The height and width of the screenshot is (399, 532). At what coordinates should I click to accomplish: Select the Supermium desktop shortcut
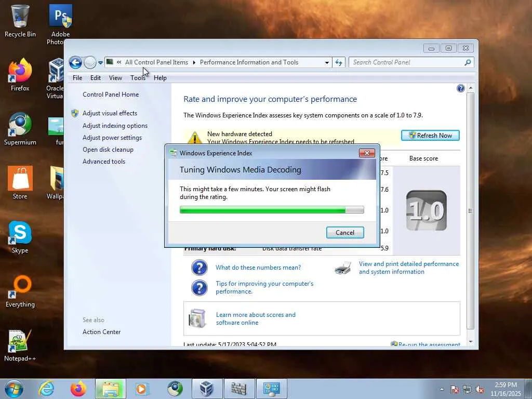[20, 129]
